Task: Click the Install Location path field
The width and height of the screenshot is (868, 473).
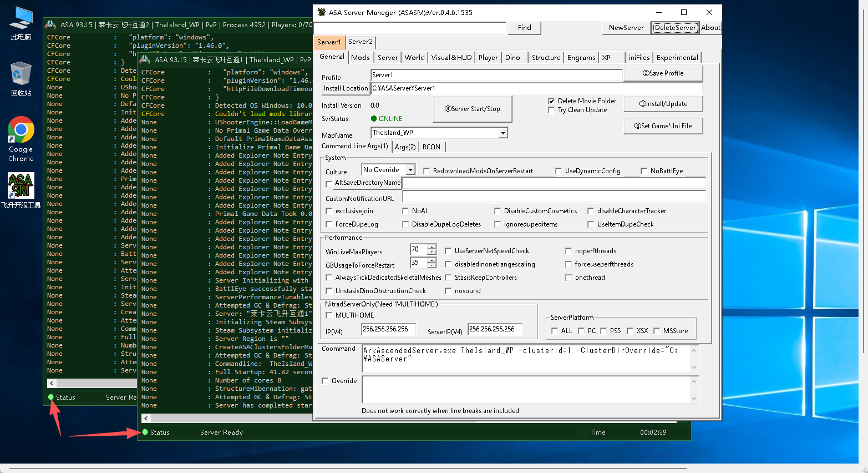Action: 536,88
